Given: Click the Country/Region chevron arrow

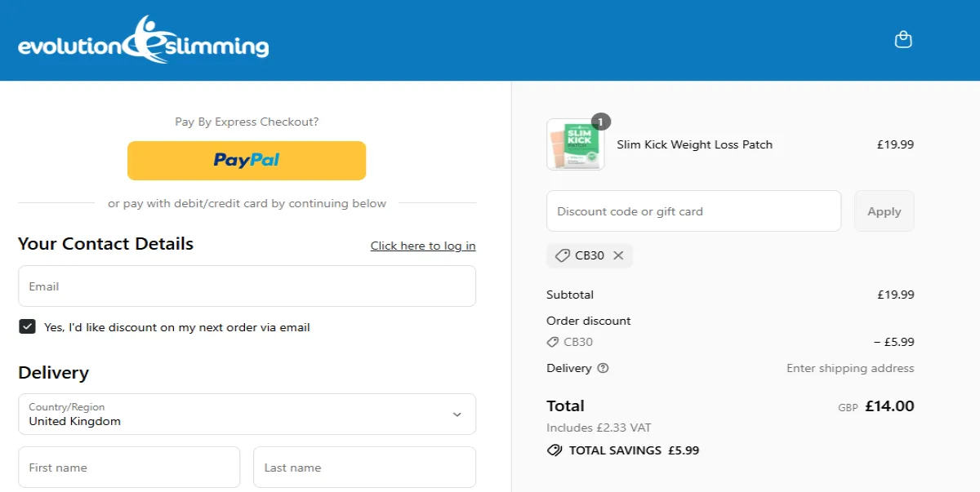Looking at the screenshot, I should pos(457,414).
